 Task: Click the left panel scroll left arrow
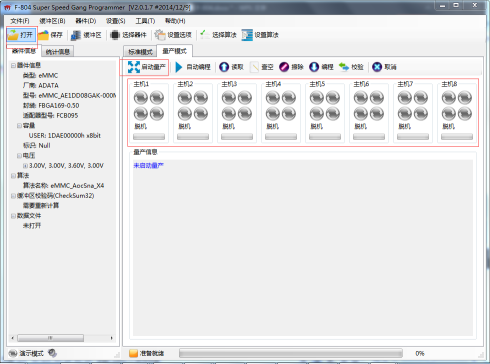tap(12, 338)
